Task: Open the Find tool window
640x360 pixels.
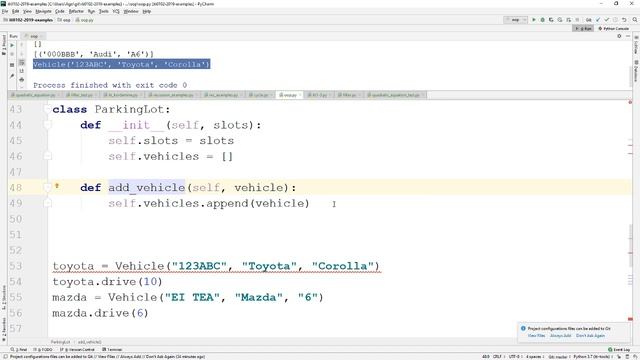Action: [x=19, y=350]
